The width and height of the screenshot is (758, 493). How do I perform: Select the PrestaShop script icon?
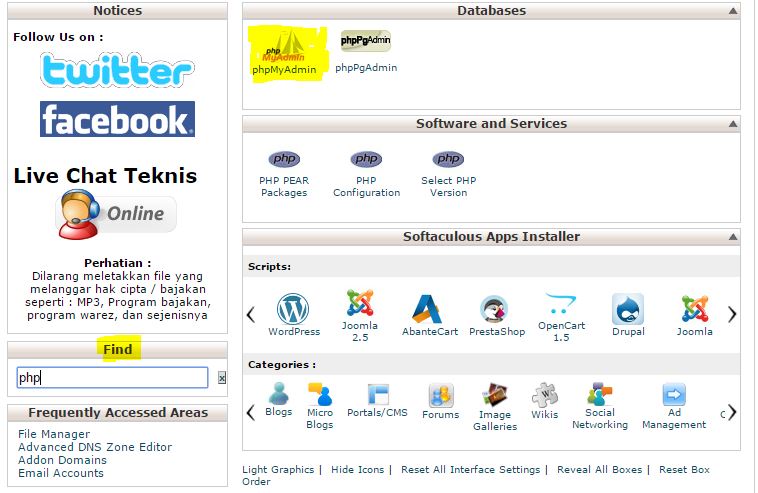pyautogui.click(x=497, y=311)
